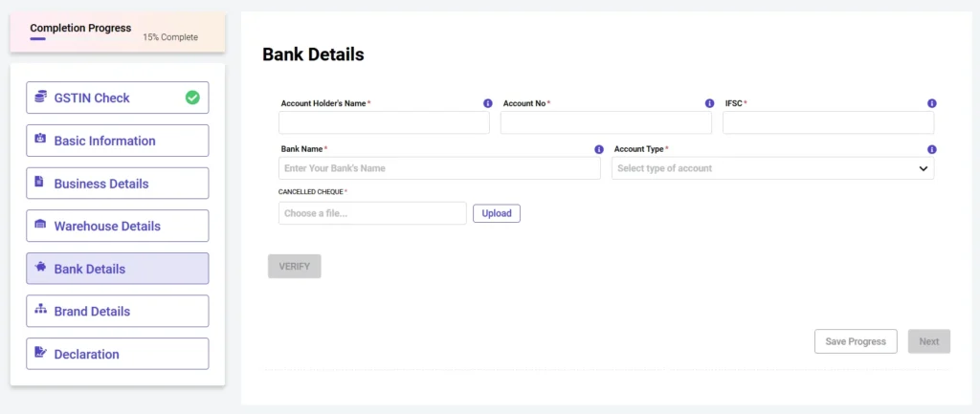Image resolution: width=980 pixels, height=414 pixels.
Task: Click the piggy bank icon beside Bank Details
Action: tap(40, 267)
